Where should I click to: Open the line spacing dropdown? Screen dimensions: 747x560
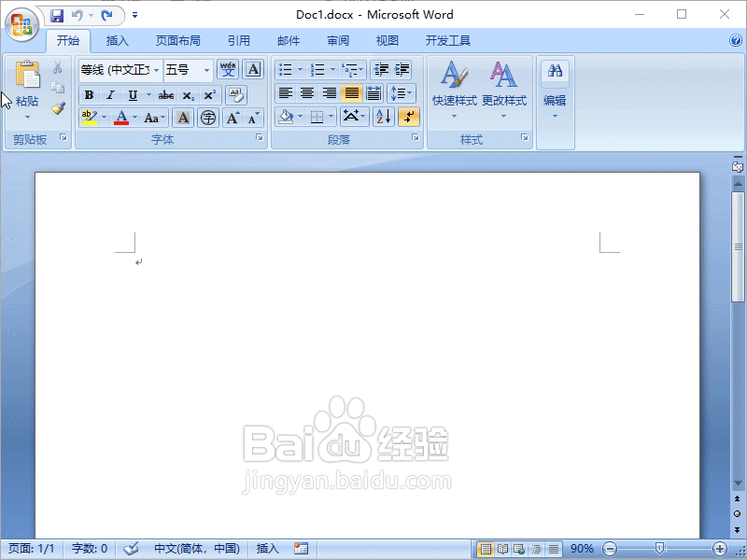click(x=402, y=92)
